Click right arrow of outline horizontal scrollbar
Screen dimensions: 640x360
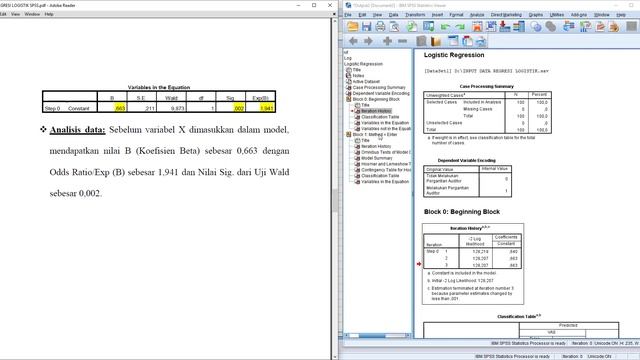click(408, 336)
